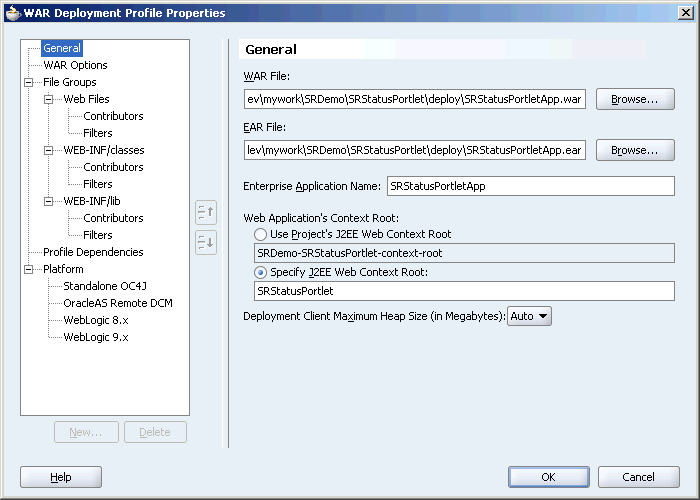Viewport: 700px width, 500px height.
Task: Click the Help button
Action: point(61,477)
